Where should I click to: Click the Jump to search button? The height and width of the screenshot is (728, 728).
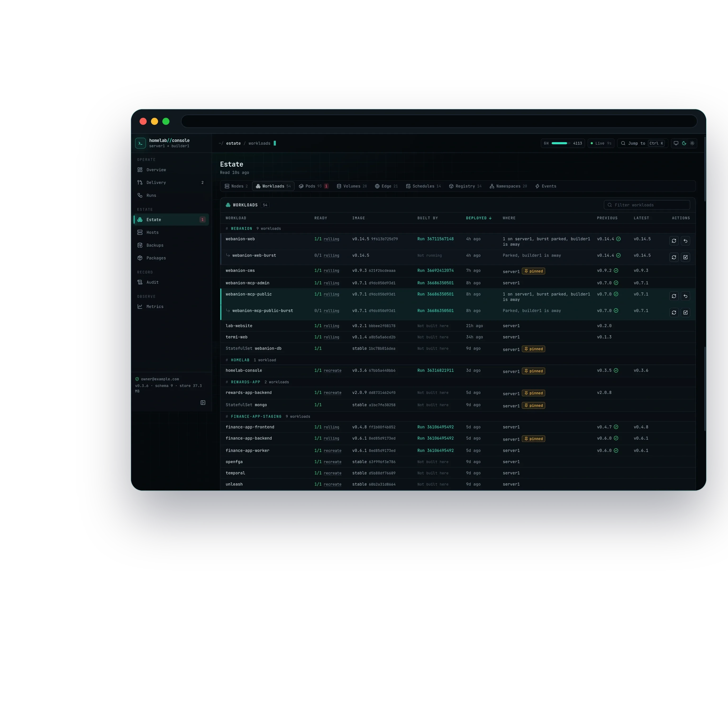click(642, 143)
